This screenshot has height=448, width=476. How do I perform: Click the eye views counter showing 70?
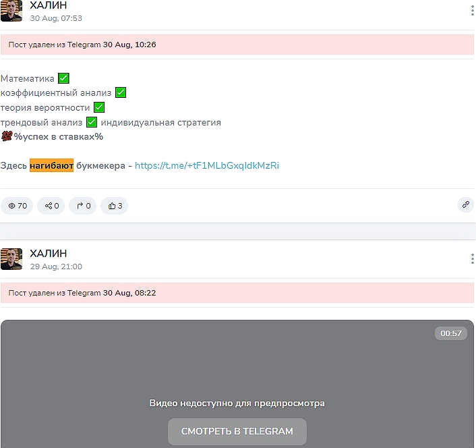pyautogui.click(x=17, y=206)
